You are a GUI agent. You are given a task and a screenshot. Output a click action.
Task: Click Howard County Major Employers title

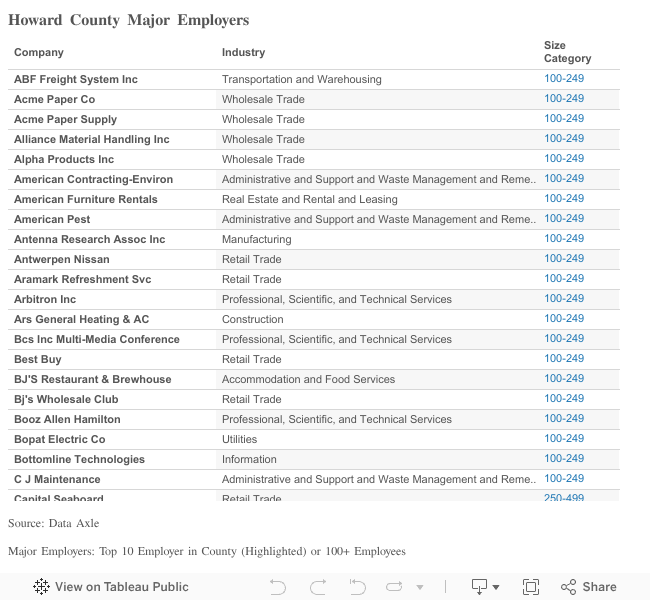(x=129, y=20)
